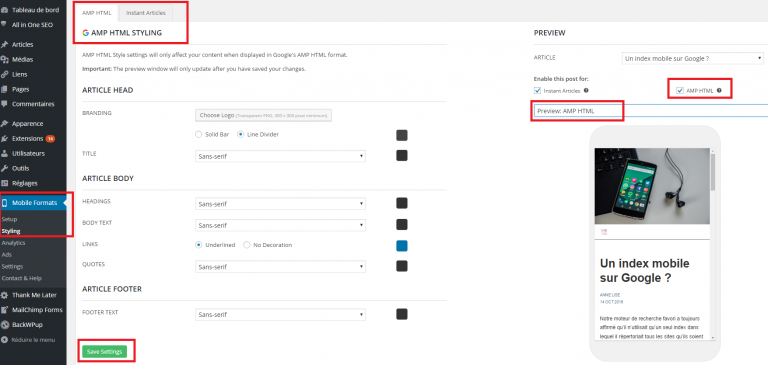Open the Analytics submenu item

[13, 243]
